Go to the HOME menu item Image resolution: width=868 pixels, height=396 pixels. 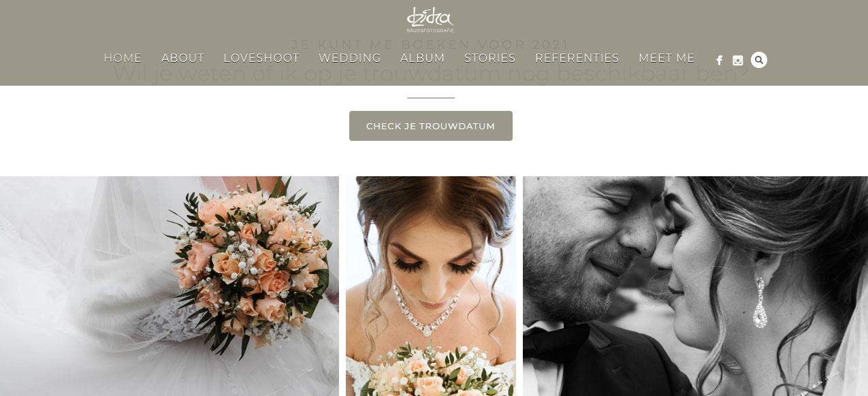tap(123, 58)
